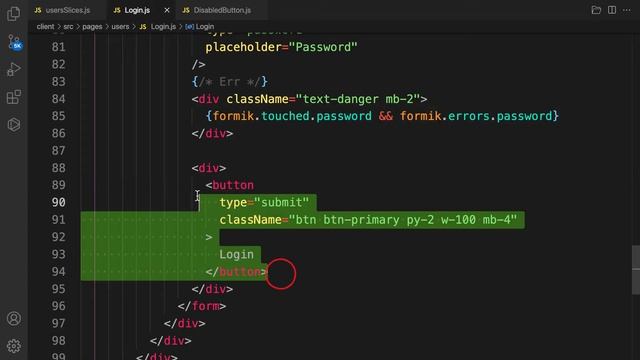This screenshot has height=360, width=640.
Task: Open the More Actions ellipsis menu
Action: [627, 10]
